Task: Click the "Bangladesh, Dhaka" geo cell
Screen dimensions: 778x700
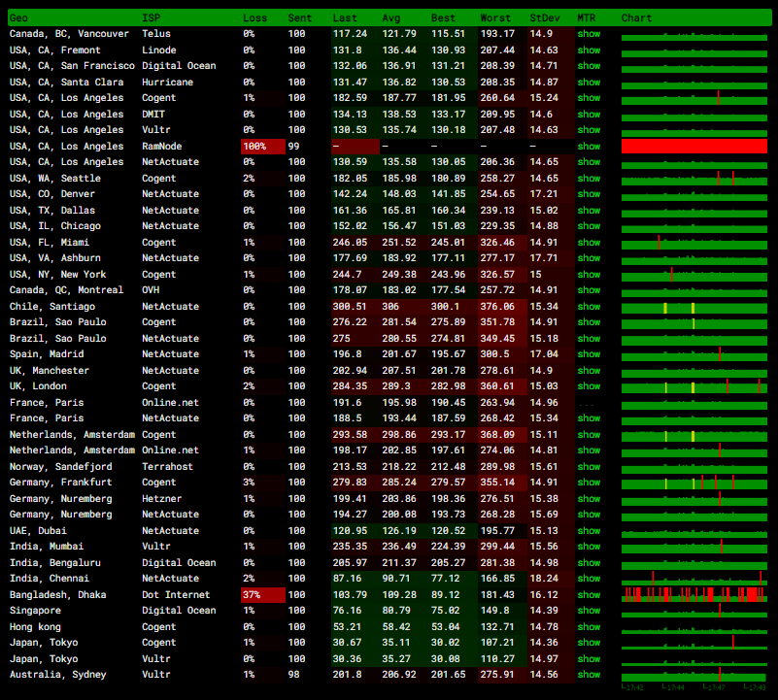Action: point(57,594)
